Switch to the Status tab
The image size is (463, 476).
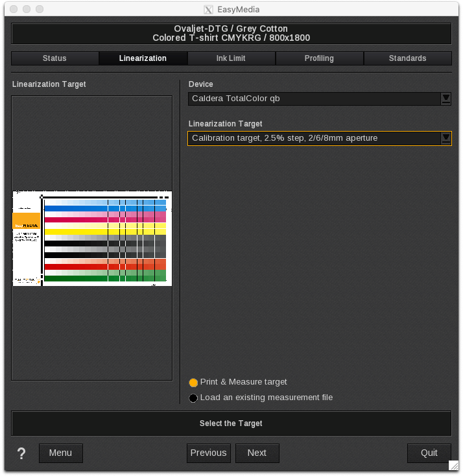click(x=54, y=58)
